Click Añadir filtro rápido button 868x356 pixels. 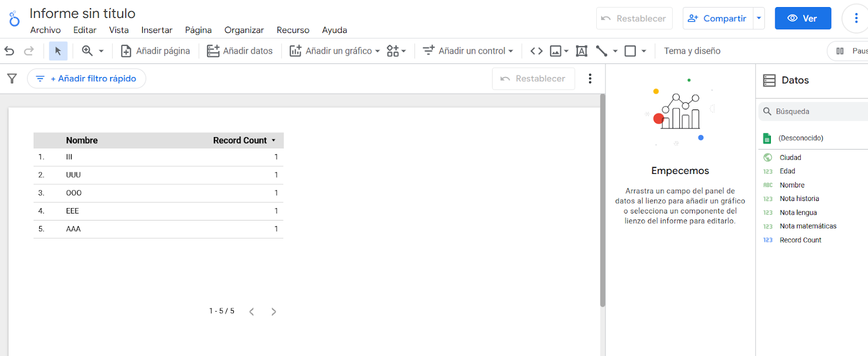tap(87, 79)
